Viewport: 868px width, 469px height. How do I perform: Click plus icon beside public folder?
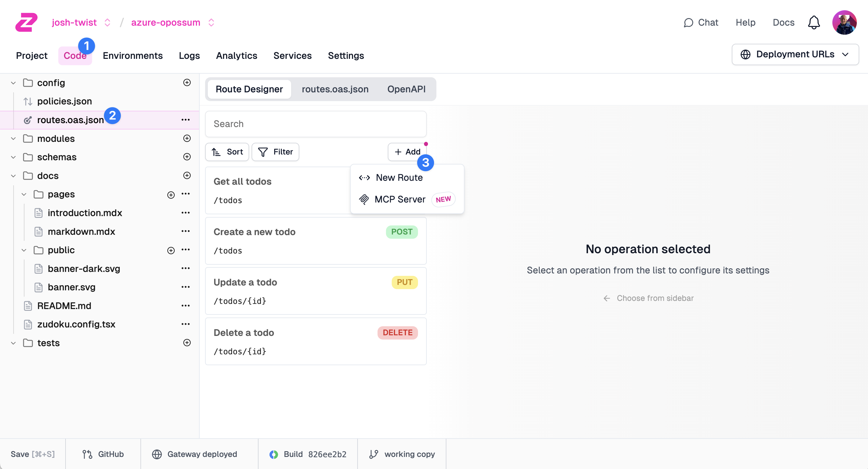point(171,250)
